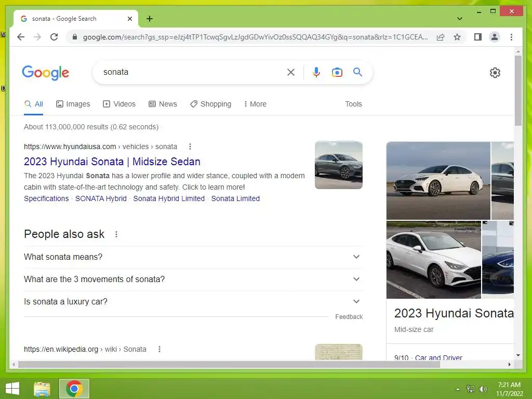Image resolution: width=532 pixels, height=399 pixels.
Task: Close the sonata Google Search tab
Action: (129, 19)
